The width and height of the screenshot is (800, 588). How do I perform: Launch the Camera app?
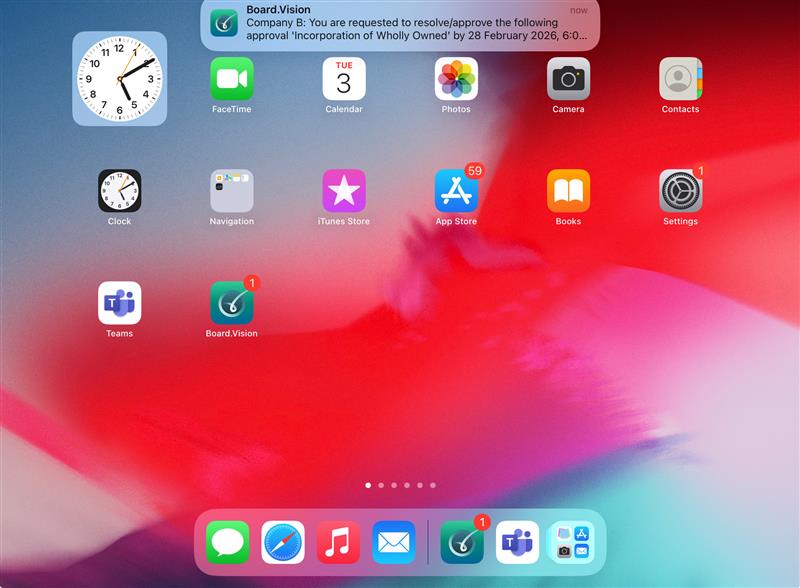[568, 79]
